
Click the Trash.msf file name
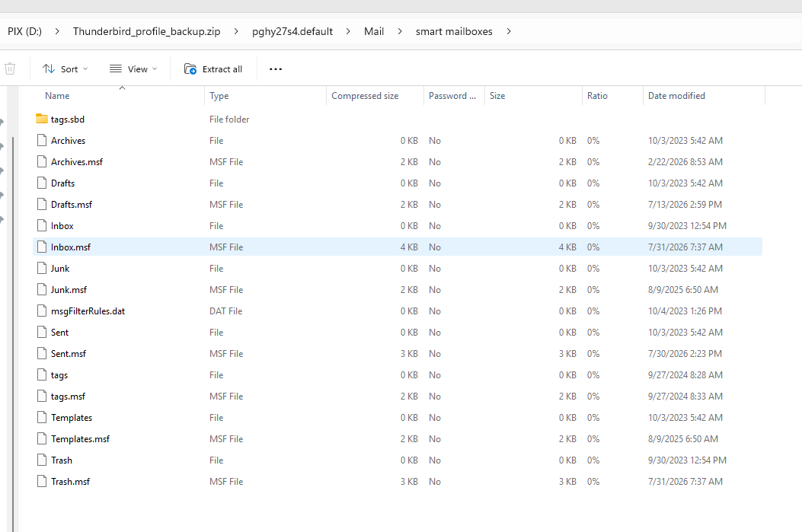tap(70, 482)
